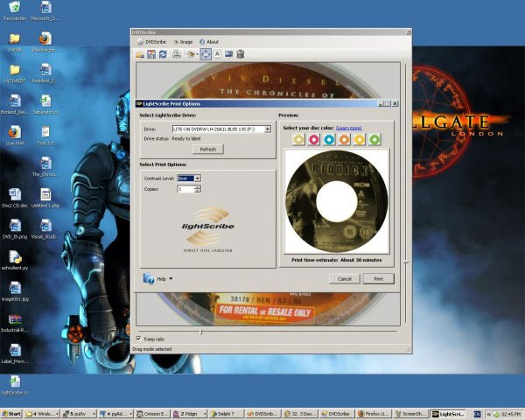Viewport: 525px width, 420px height.
Task: Select the yellow disc color
Action: pyautogui.click(x=360, y=139)
